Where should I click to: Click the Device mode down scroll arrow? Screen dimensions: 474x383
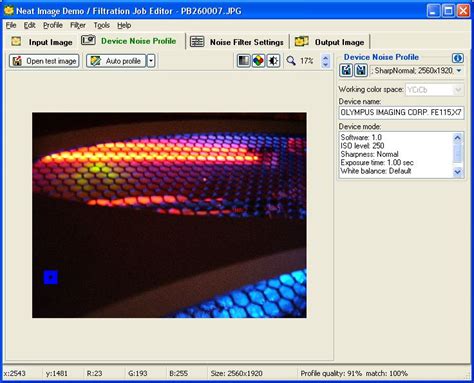click(x=458, y=172)
